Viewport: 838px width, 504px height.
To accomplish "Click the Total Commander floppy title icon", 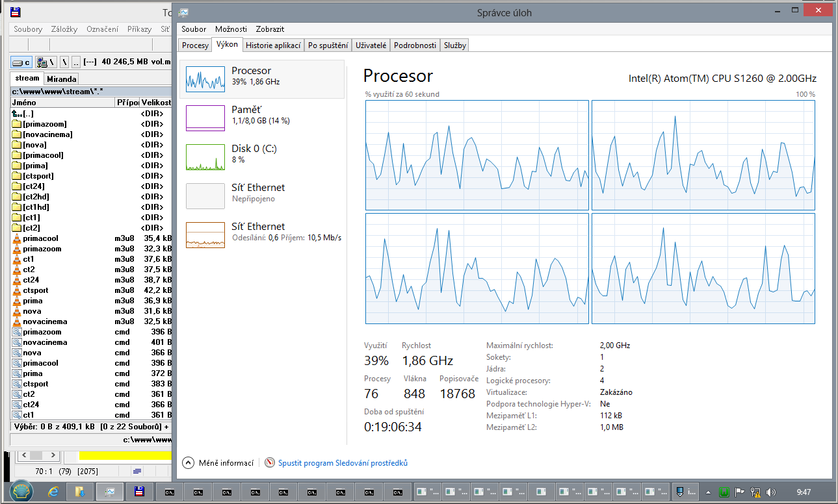I will point(14,12).
